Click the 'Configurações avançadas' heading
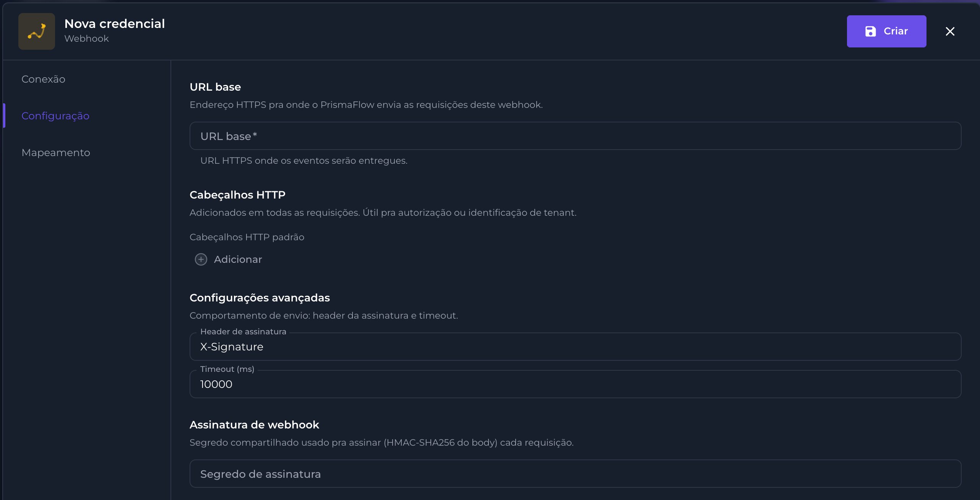The height and width of the screenshot is (500, 980). (260, 298)
